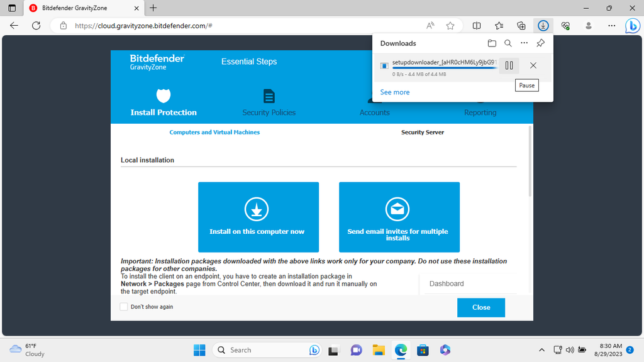This screenshot has height=362, width=644.
Task: Open the Downloads panel more options menu
Action: pos(524,43)
